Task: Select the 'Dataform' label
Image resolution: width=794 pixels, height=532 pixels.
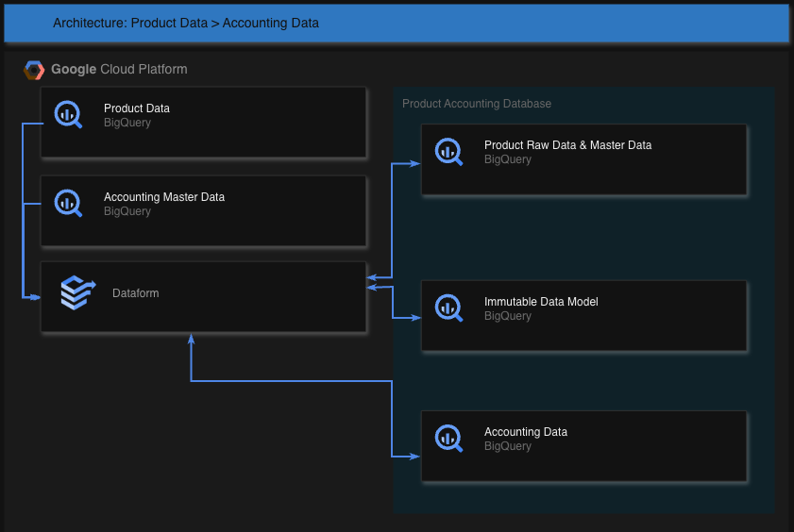Action: pos(136,293)
